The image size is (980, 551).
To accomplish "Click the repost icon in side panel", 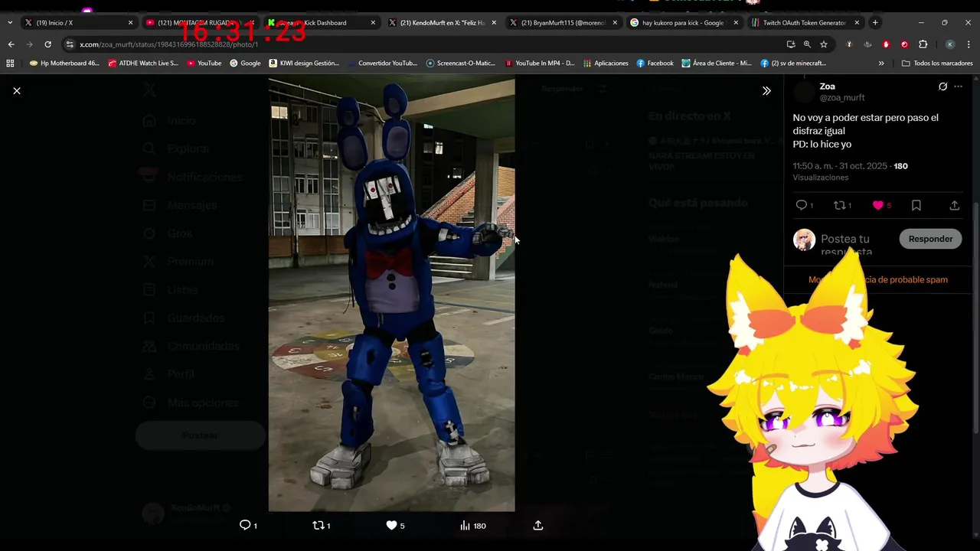I will 839,205.
